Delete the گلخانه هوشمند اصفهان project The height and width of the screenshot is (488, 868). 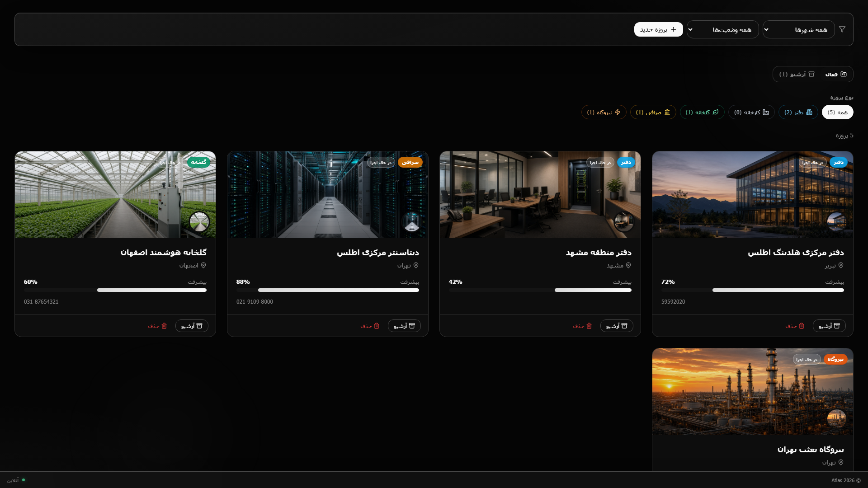tap(157, 326)
